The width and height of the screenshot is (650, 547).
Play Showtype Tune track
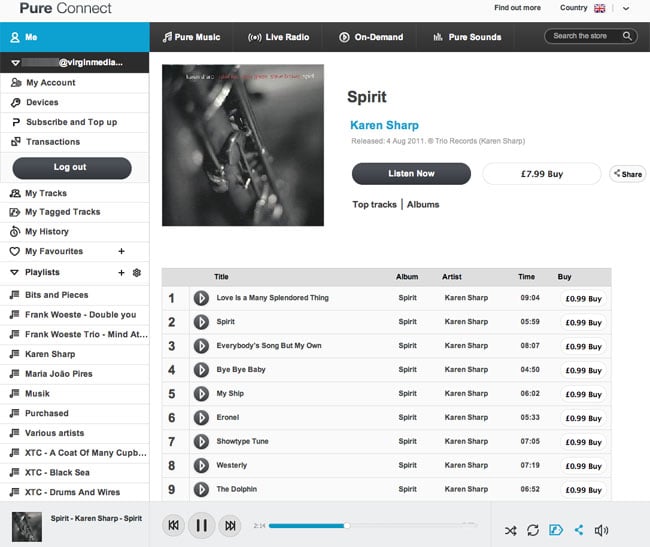click(201, 442)
